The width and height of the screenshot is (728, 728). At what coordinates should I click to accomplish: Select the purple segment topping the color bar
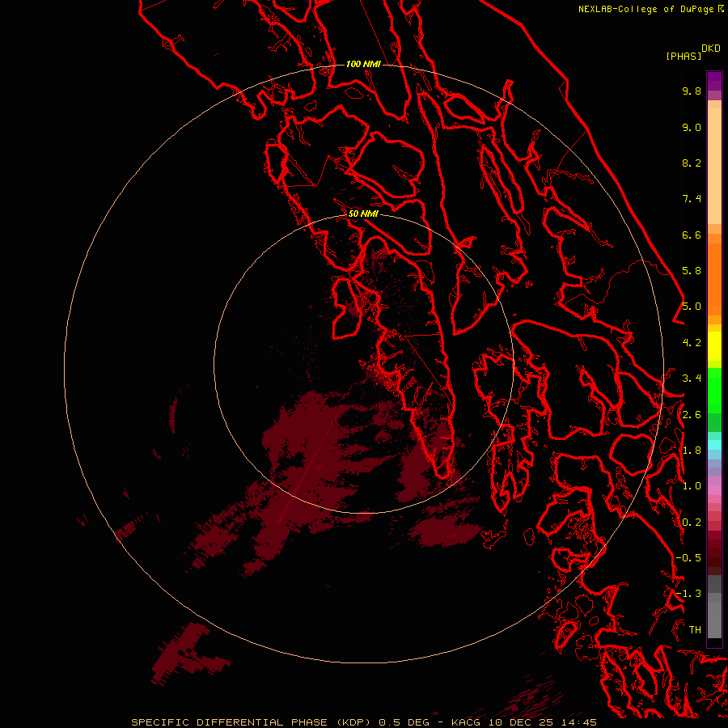click(714, 81)
